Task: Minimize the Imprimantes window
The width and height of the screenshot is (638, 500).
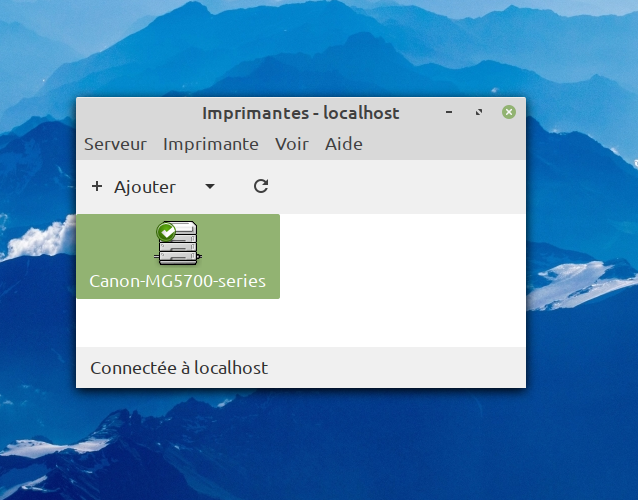Action: [x=449, y=113]
